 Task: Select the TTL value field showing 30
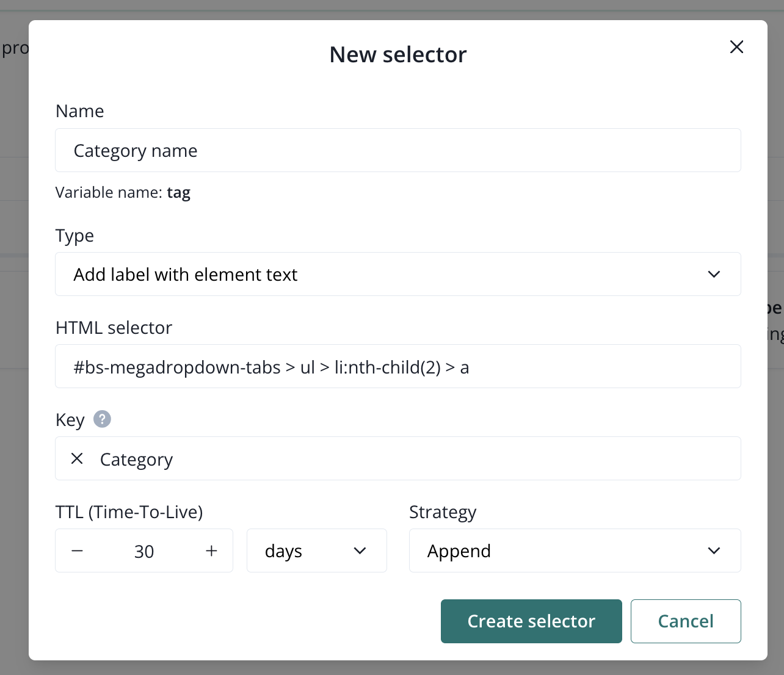point(144,551)
